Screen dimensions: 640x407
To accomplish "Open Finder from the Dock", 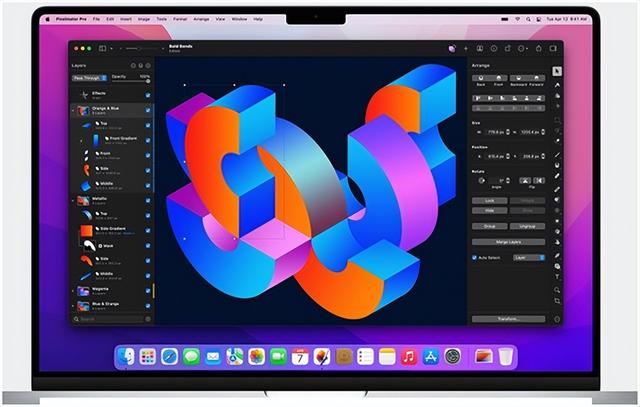I will (126, 357).
